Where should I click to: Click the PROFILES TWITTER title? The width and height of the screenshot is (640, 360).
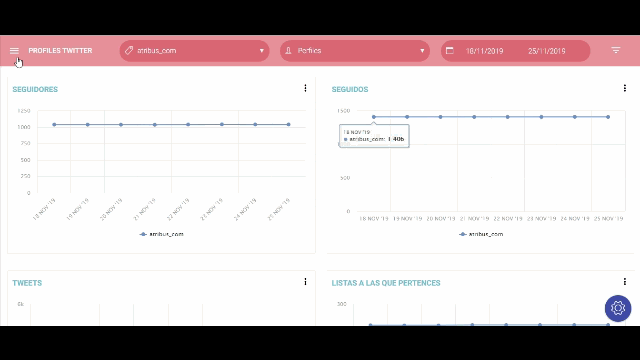(60, 51)
